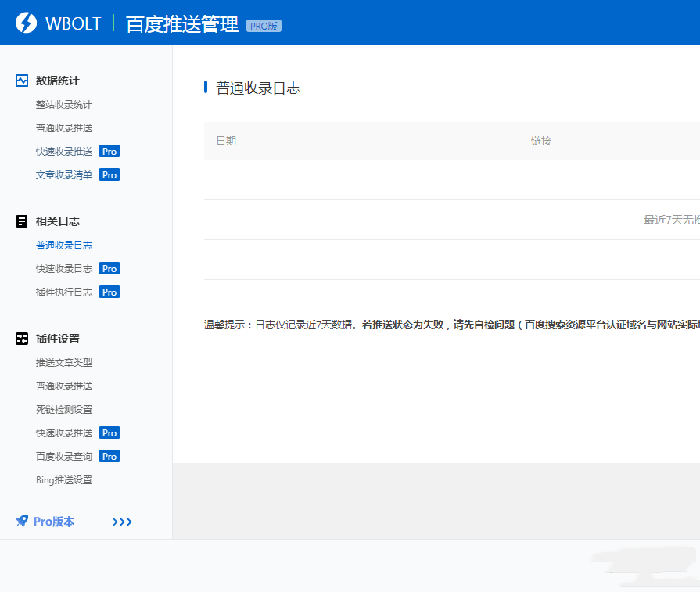Open 普通收录推送 under 数据统计
This screenshot has height=592, width=700.
(x=64, y=128)
